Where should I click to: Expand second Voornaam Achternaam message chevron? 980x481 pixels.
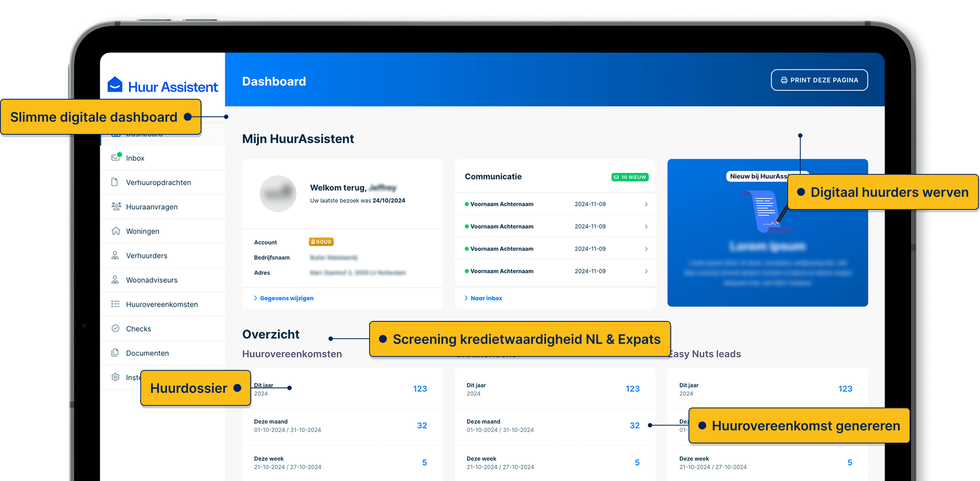(646, 227)
